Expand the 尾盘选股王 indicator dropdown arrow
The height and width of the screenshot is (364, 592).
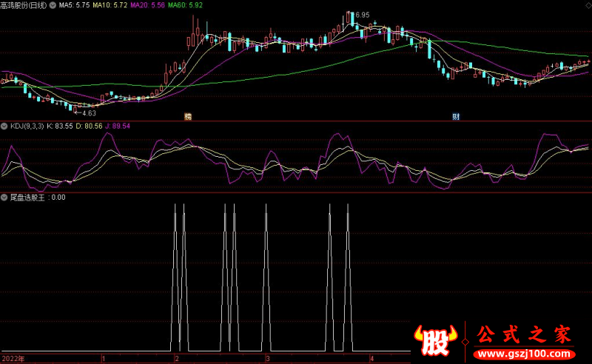4,198
